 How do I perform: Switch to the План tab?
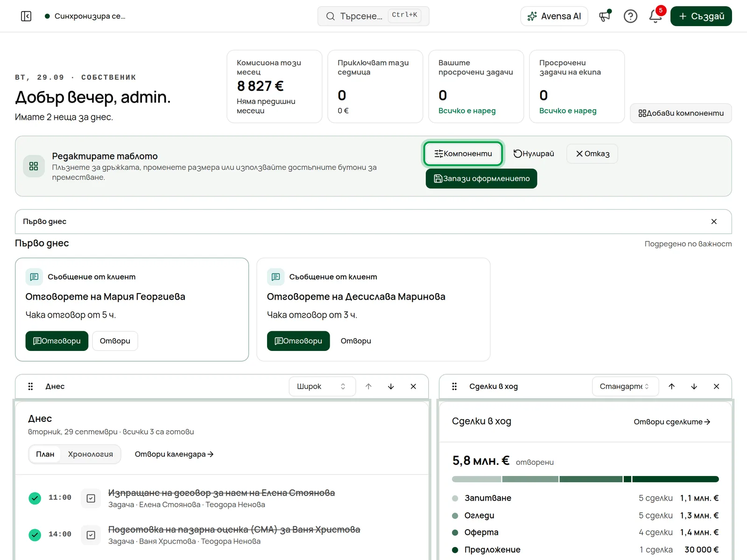(x=45, y=454)
